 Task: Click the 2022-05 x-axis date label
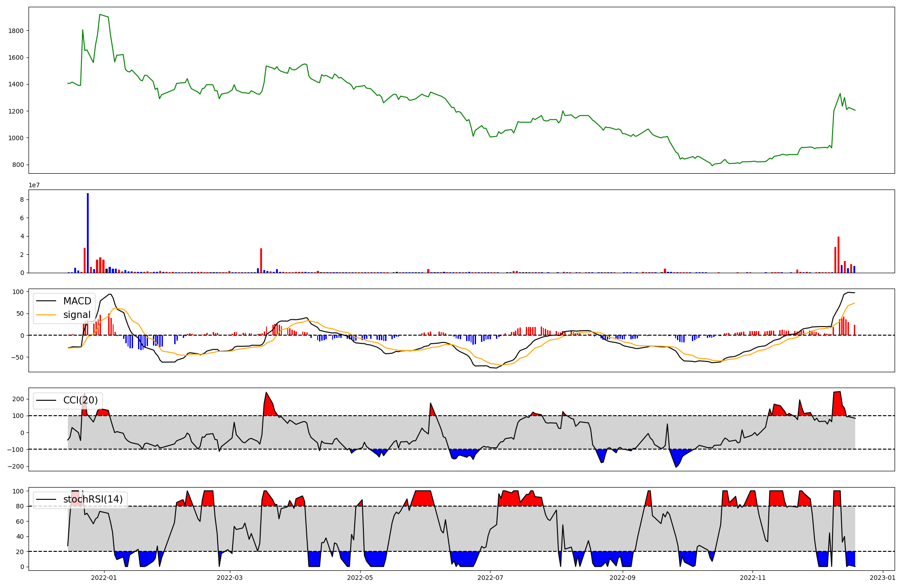click(361, 577)
